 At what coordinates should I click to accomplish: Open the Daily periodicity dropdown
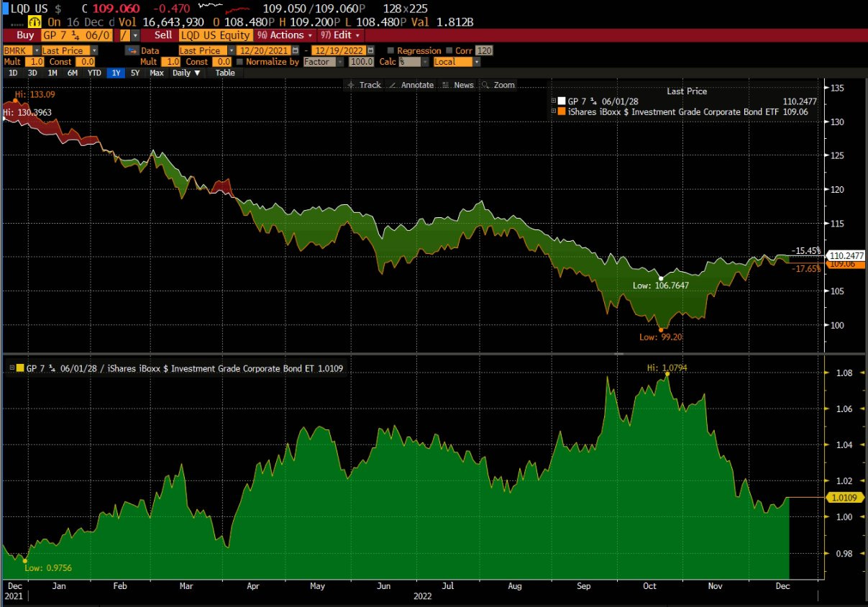[x=187, y=73]
